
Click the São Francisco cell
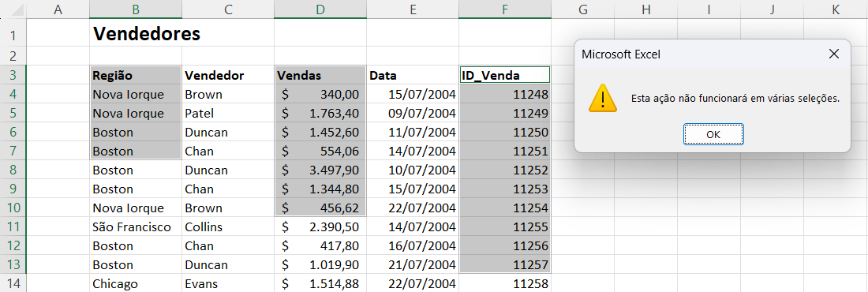click(136, 226)
